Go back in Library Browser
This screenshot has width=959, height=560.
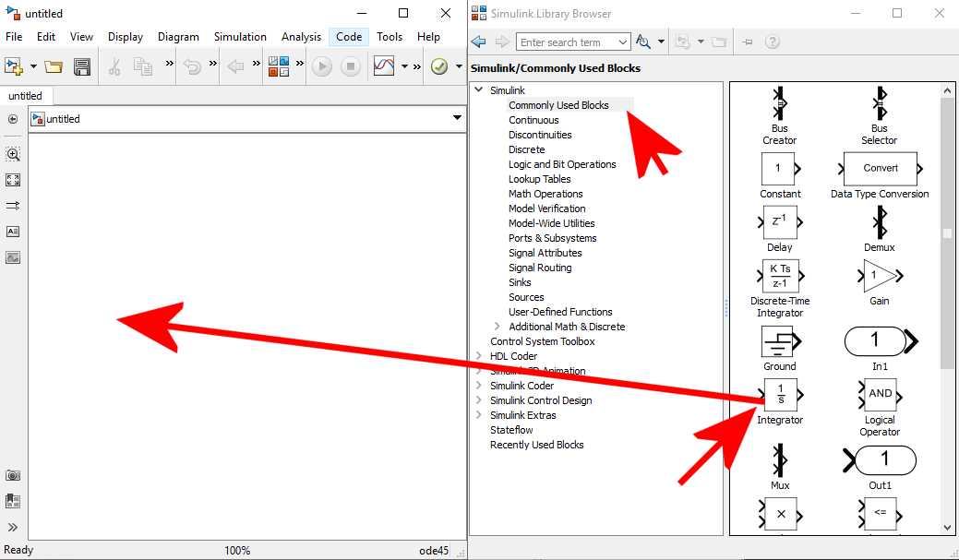tap(479, 42)
